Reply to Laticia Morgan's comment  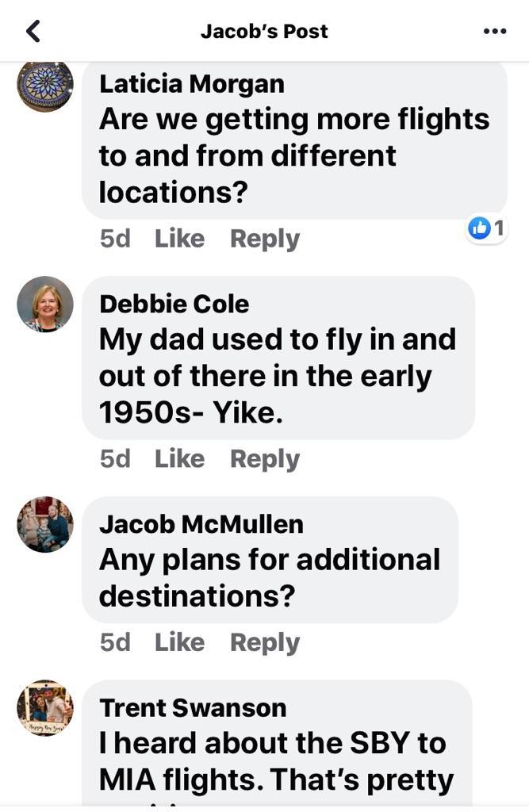tap(265, 239)
